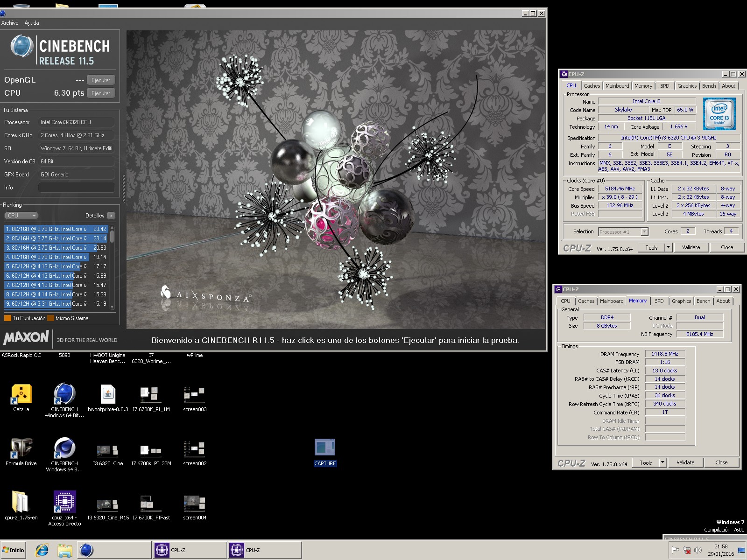This screenshot has height=560, width=747.
Task: Expand Tools dropdown arrow in upper CPU-Z
Action: tap(668, 248)
